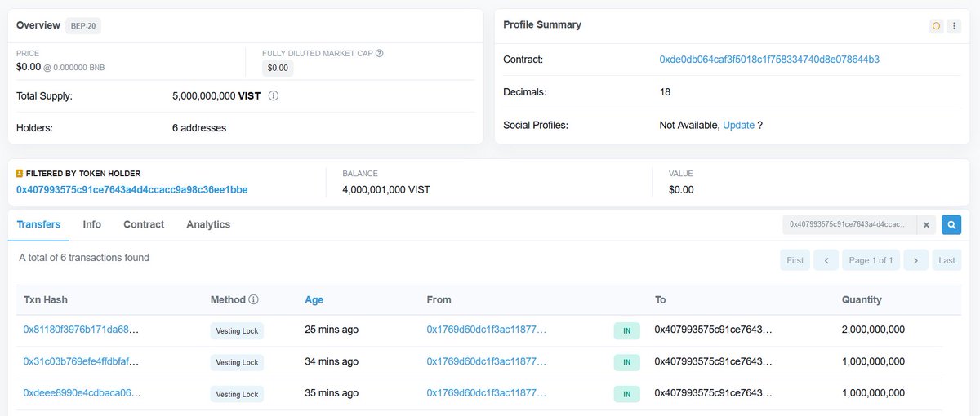Click the circular status icon in Profile Summary
Image resolution: width=980 pixels, height=416 pixels.
click(x=936, y=26)
